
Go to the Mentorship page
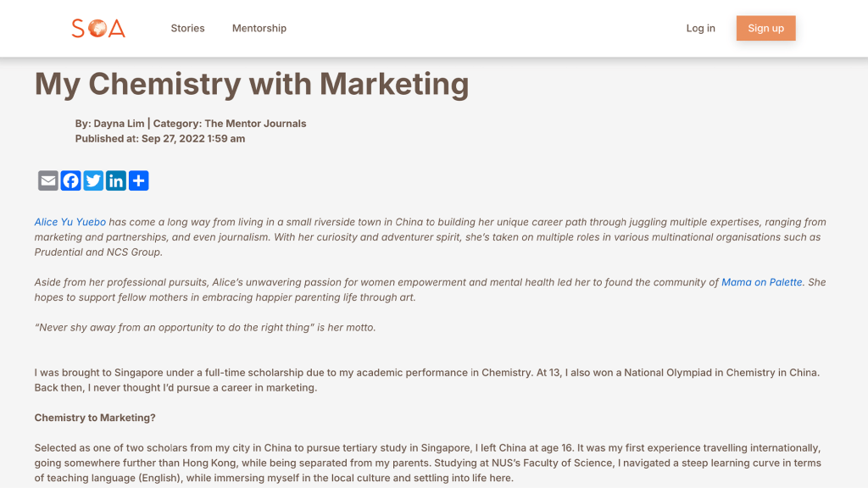(259, 28)
